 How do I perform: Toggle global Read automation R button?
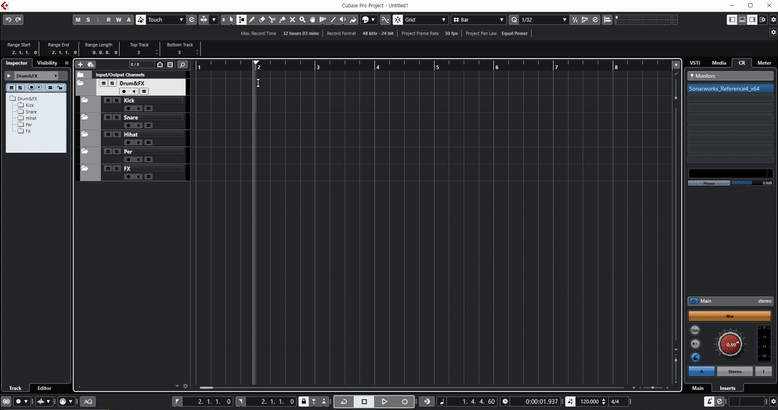108,20
